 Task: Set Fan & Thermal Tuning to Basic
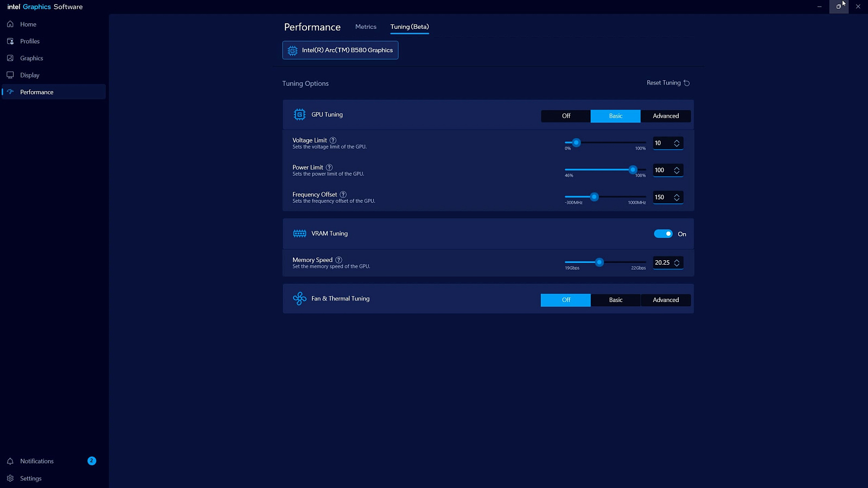tap(616, 300)
